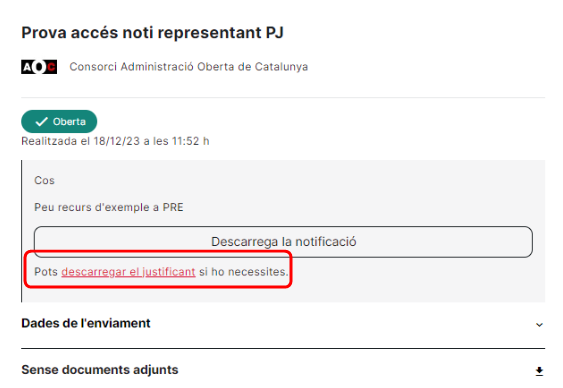Click the divider line under the organization name
563x388 pixels.
(x=283, y=97)
